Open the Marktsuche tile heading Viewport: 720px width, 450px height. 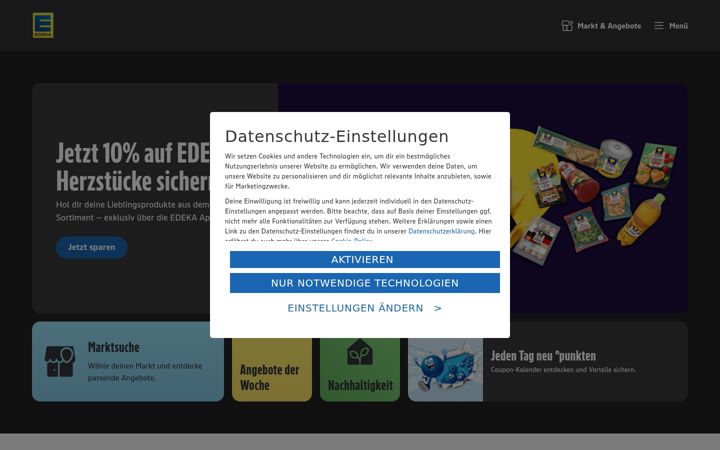click(113, 347)
